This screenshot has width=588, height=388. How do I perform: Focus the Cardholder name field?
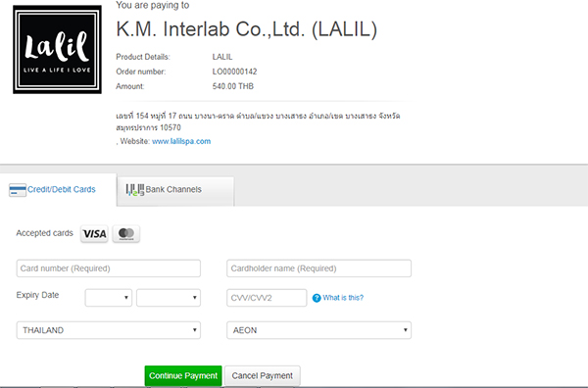click(318, 268)
